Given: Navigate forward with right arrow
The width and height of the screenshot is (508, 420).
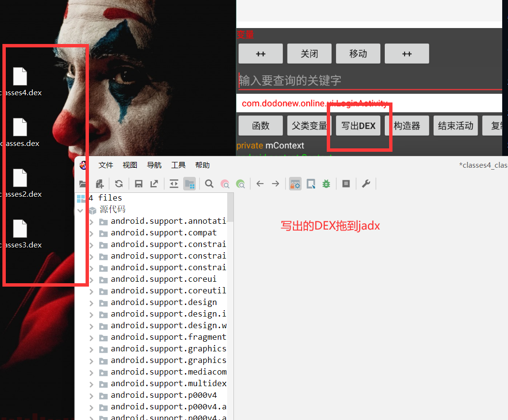Looking at the screenshot, I should pyautogui.click(x=276, y=184).
